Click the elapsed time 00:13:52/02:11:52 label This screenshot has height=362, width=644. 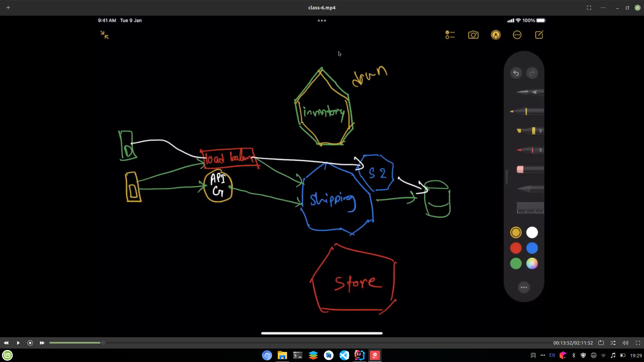click(573, 343)
